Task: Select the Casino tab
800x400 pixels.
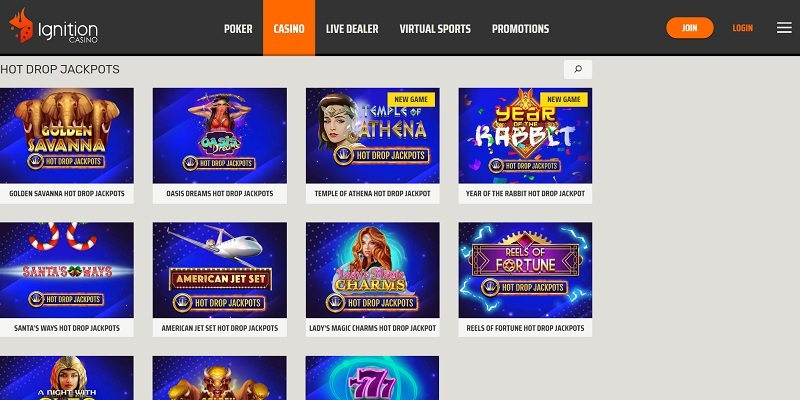Action: click(289, 28)
